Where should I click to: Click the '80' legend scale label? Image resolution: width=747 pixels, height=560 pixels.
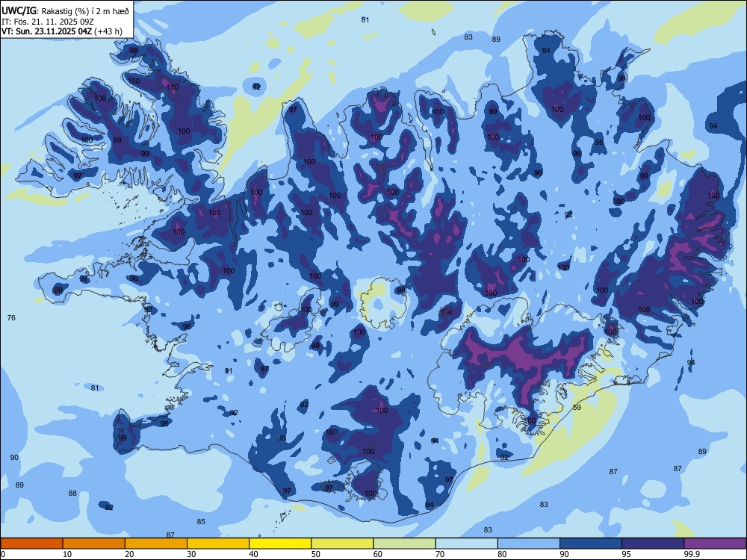[x=502, y=554]
